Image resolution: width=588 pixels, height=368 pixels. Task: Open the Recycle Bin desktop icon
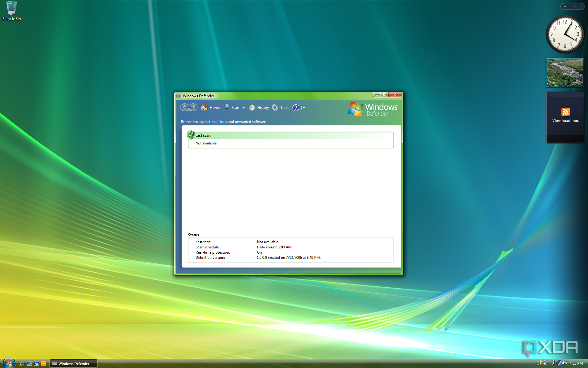click(x=12, y=11)
